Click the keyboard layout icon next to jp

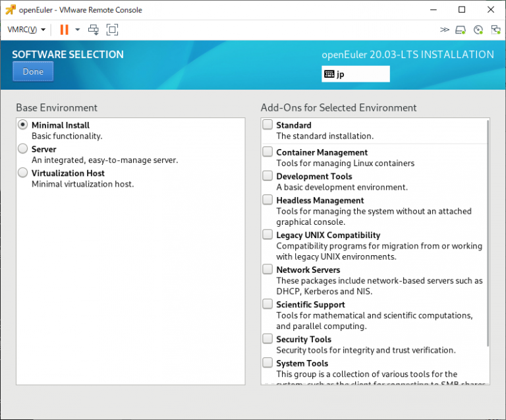click(329, 75)
